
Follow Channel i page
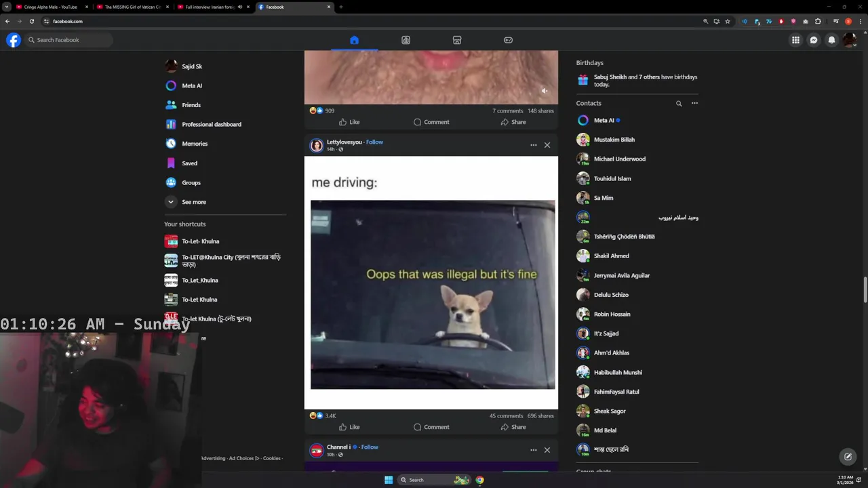(370, 447)
